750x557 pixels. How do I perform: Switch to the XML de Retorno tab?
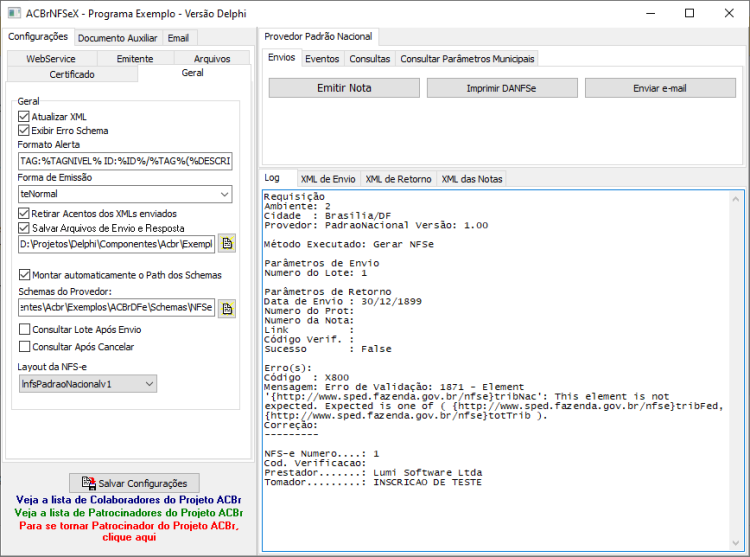pos(398,179)
